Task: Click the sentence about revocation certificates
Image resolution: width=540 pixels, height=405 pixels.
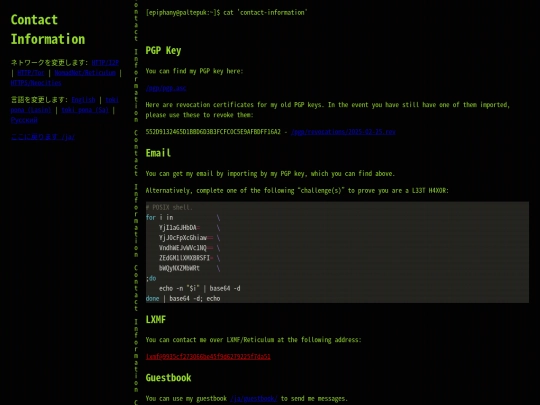Action: (x=328, y=110)
